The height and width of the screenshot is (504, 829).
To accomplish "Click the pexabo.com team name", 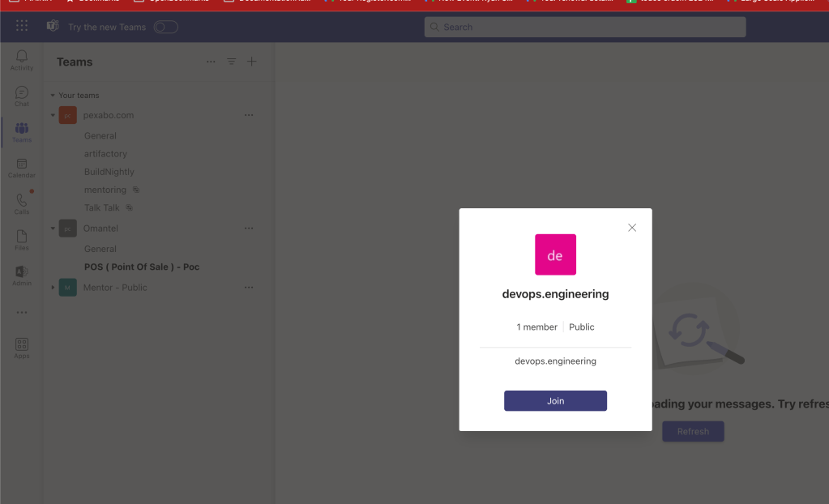I will click(x=109, y=115).
